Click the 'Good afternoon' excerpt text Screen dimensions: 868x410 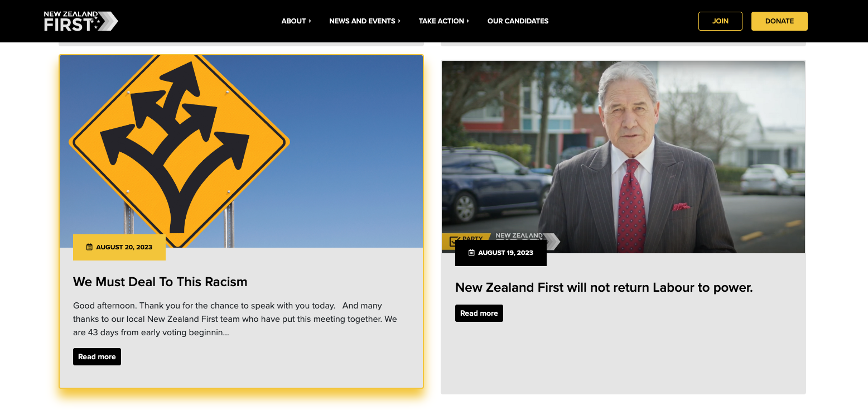(235, 319)
